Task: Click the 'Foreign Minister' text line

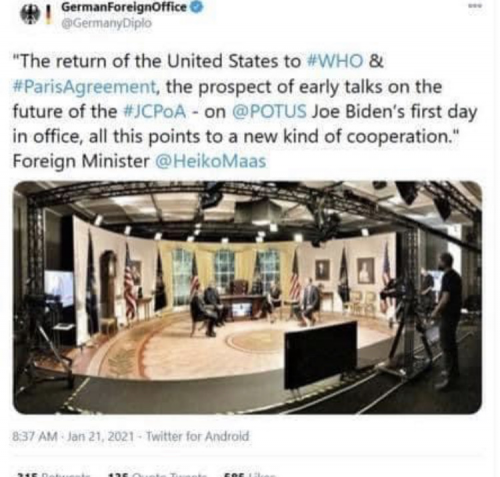Action: point(81,161)
